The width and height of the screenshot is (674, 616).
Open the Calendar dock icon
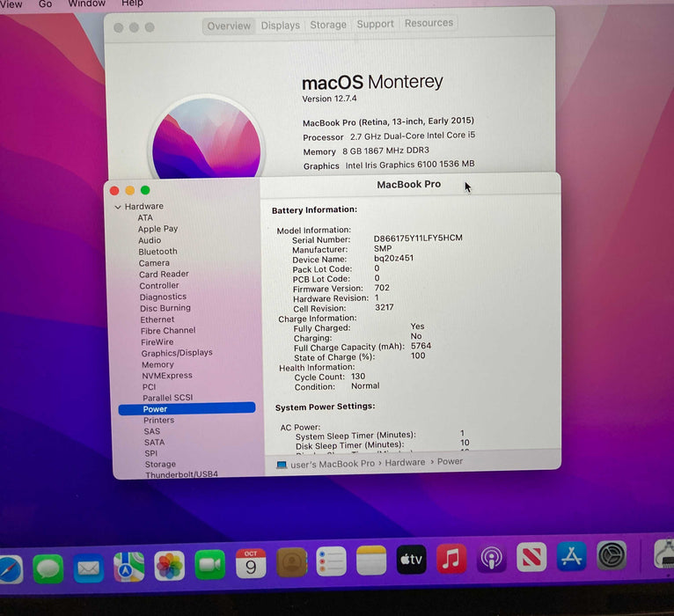click(x=251, y=563)
